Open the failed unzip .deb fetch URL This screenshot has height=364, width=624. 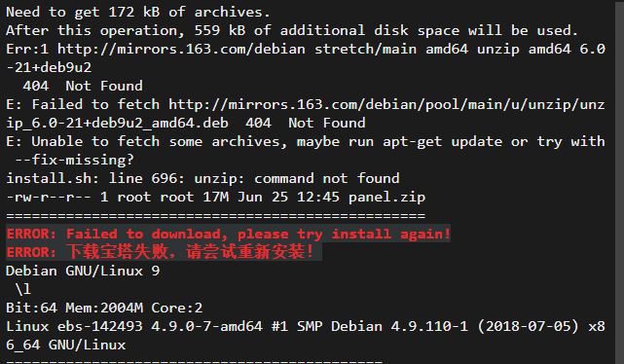pos(306,113)
